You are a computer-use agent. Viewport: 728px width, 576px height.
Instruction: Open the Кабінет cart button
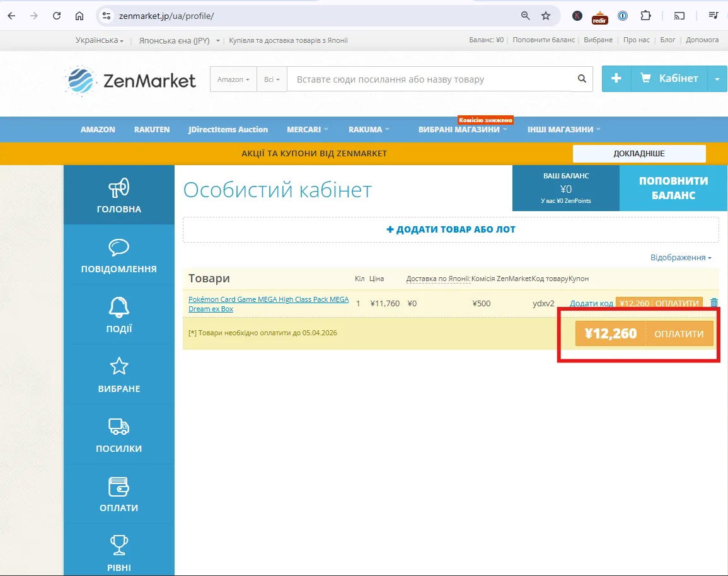click(x=669, y=78)
